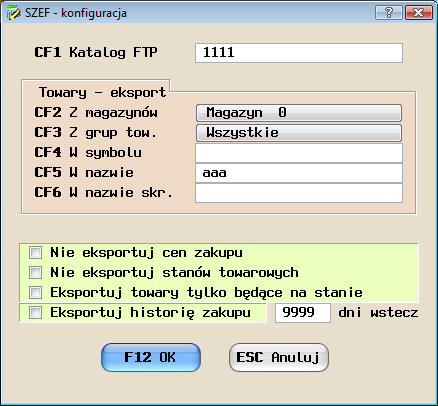Screen dimensions: 438x406
Task: Click the CF5 W nazwie label
Action: pos(84,173)
